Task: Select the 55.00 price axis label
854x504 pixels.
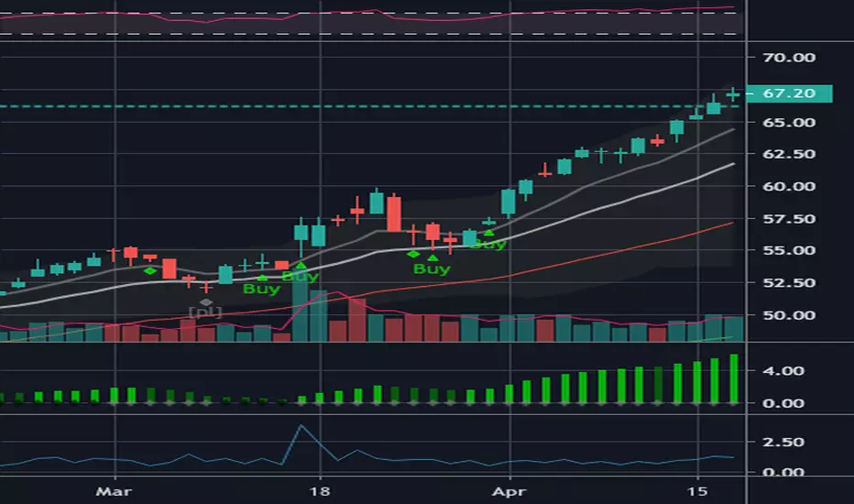Action: point(789,251)
